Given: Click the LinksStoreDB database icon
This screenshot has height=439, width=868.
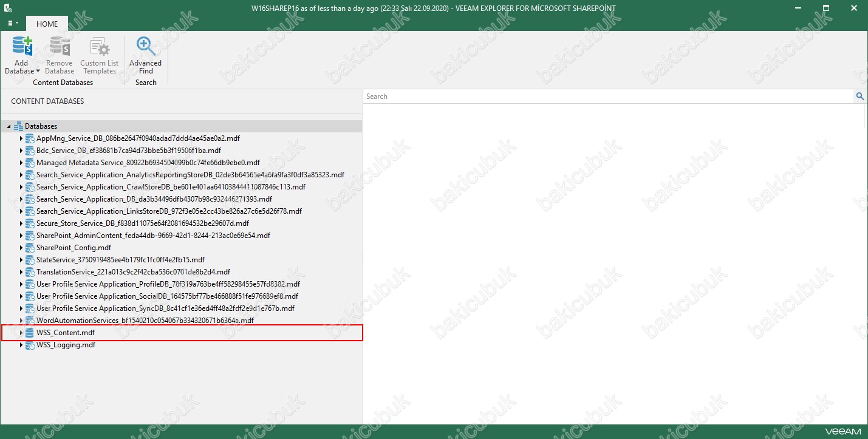Looking at the screenshot, I should pos(30,211).
